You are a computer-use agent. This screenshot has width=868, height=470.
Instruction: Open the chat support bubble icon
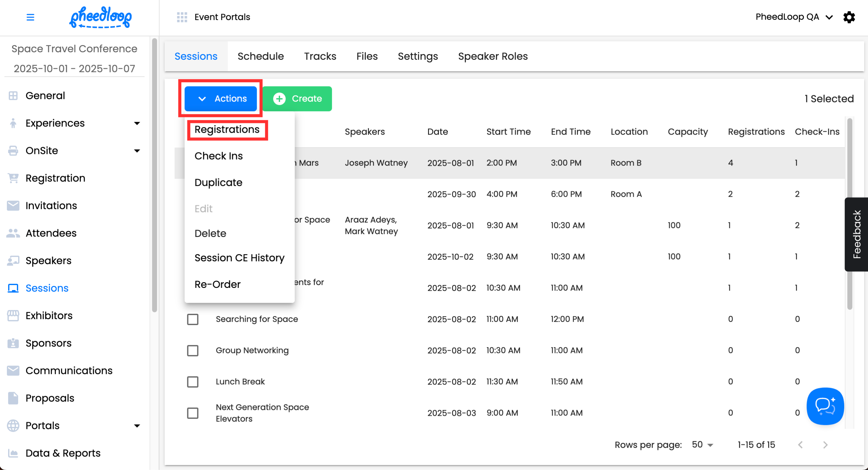(x=825, y=406)
